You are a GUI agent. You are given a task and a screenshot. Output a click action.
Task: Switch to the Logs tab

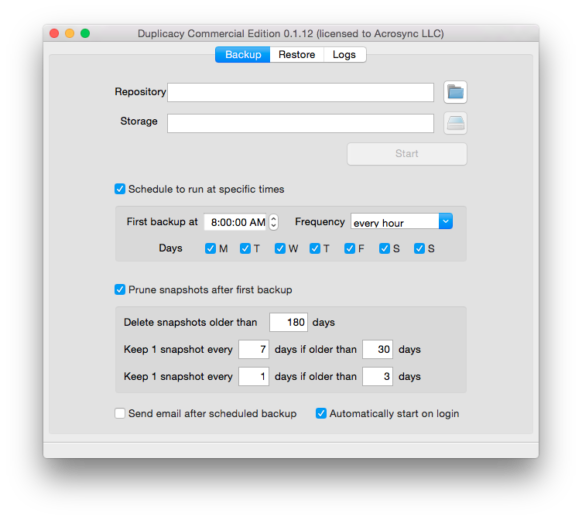pos(344,55)
